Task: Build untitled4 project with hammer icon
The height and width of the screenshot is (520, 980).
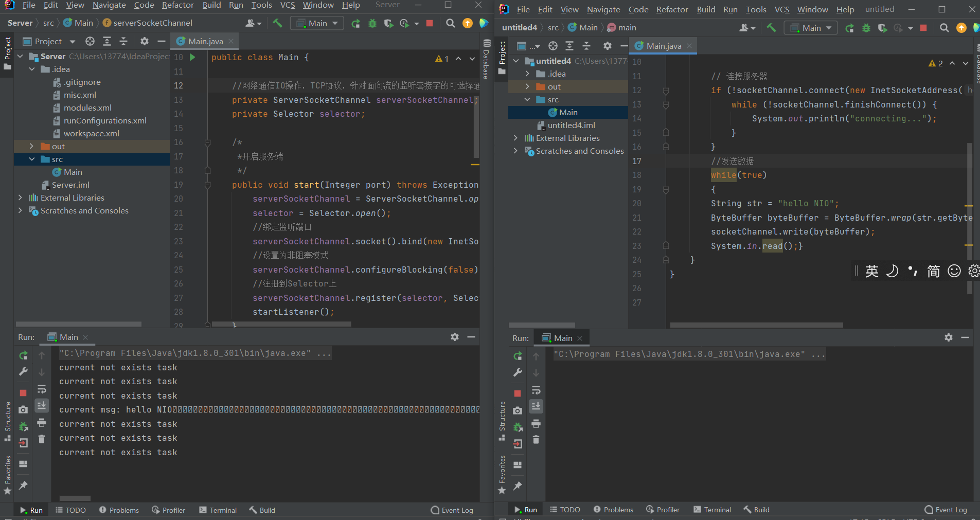Action: [771, 28]
